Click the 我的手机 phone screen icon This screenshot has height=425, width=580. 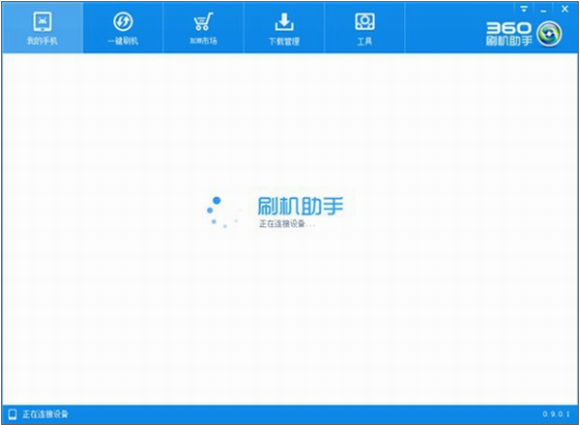(x=43, y=21)
